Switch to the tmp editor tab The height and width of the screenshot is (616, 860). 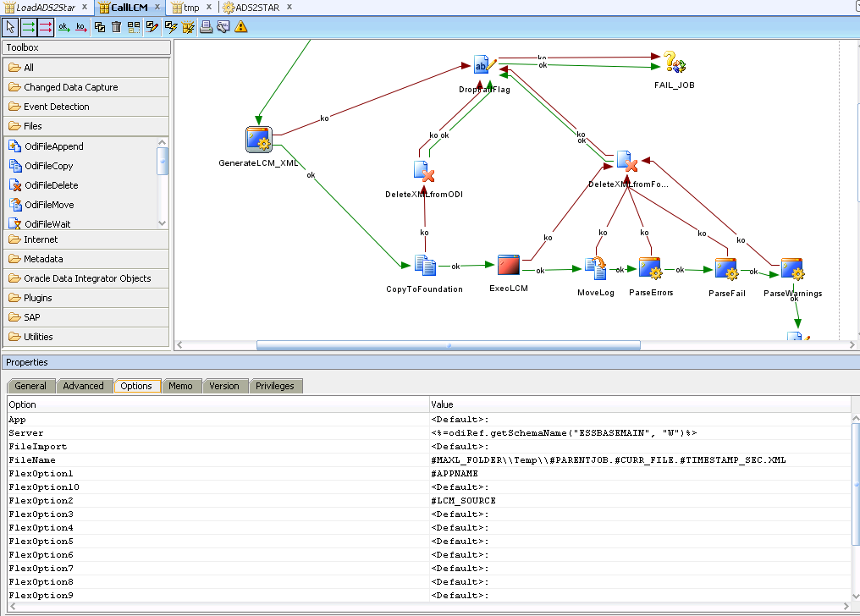click(190, 7)
